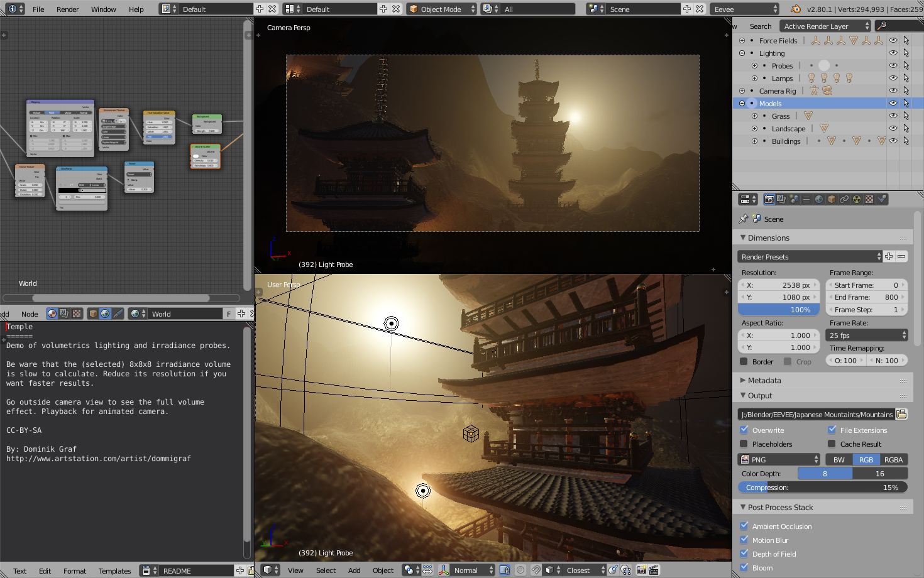Image resolution: width=924 pixels, height=578 pixels.
Task: Click the End Frame value field
Action: click(x=866, y=297)
